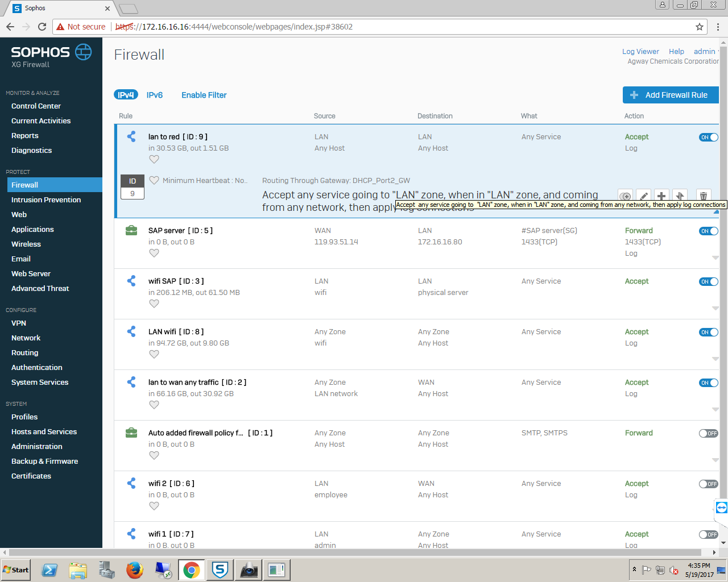Image resolution: width=728 pixels, height=582 pixels.
Task: Switch to the IPv6 tab
Action: (155, 95)
